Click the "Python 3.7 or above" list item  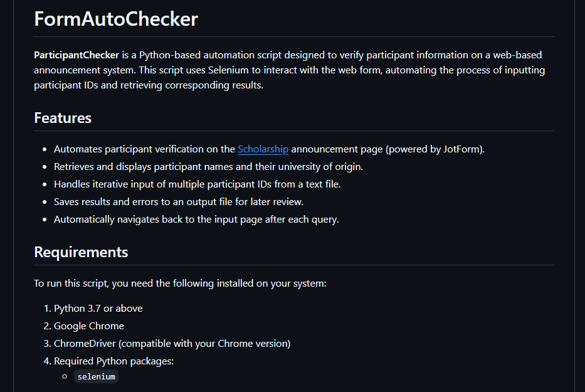click(x=98, y=309)
